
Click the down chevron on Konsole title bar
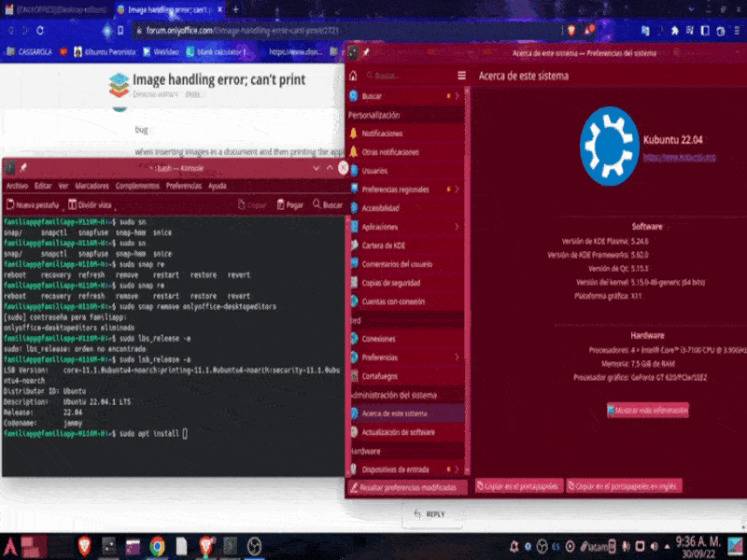tap(316, 168)
